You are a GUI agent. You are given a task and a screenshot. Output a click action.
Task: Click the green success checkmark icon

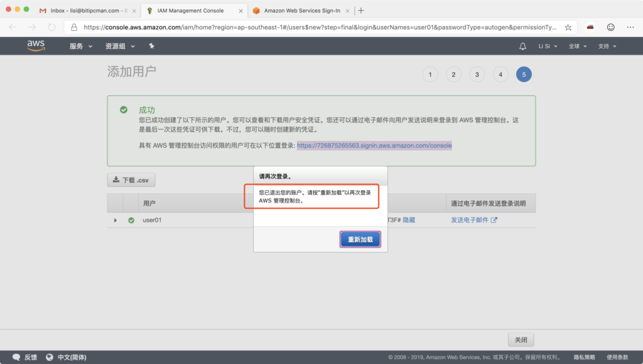point(124,110)
